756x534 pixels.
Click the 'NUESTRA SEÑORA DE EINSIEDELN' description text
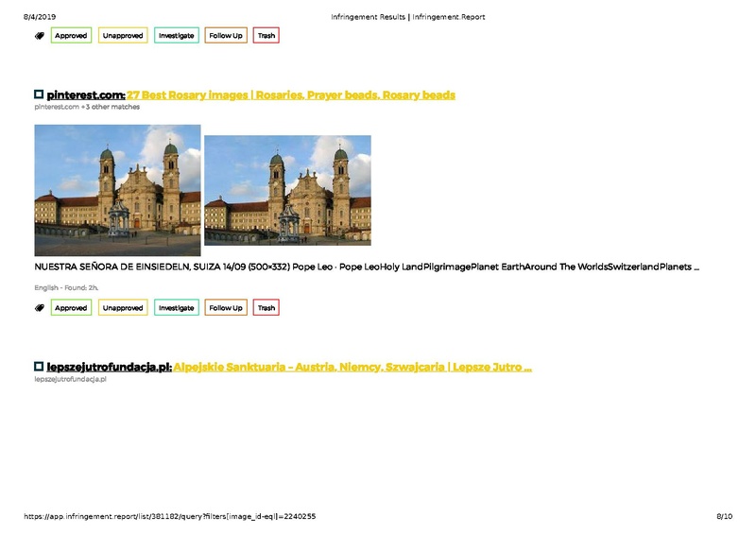coord(367,267)
